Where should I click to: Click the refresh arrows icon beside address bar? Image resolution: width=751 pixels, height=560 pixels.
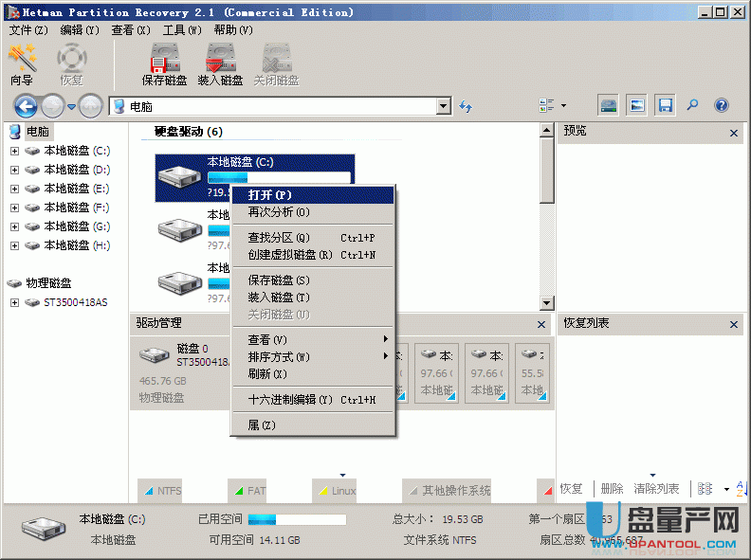[x=466, y=106]
